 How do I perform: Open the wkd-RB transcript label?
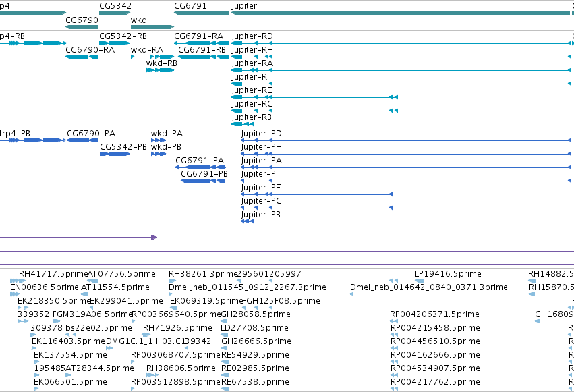[162, 63]
